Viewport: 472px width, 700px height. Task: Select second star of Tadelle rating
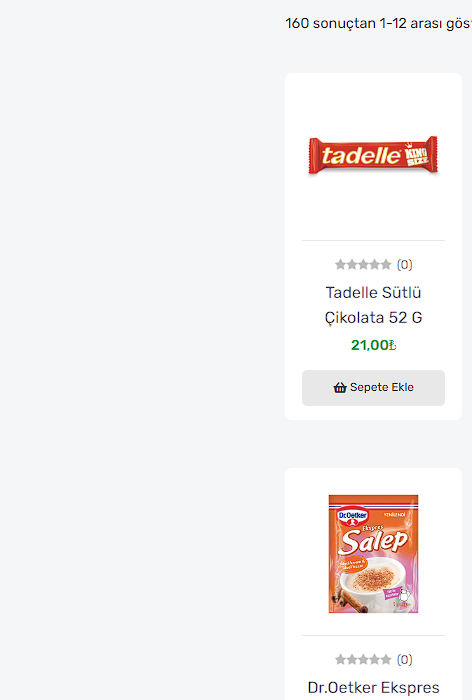[x=352, y=265]
